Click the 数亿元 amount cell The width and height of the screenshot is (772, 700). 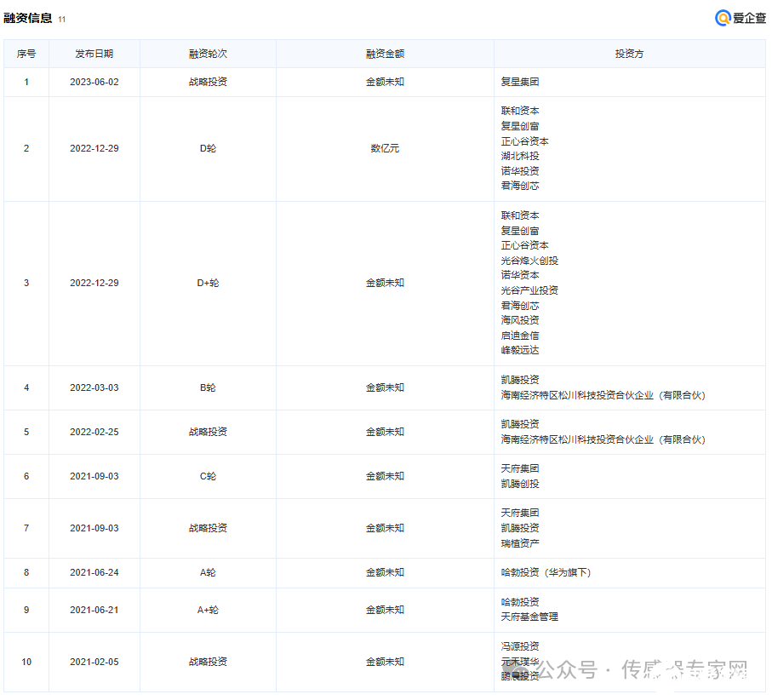pos(385,148)
